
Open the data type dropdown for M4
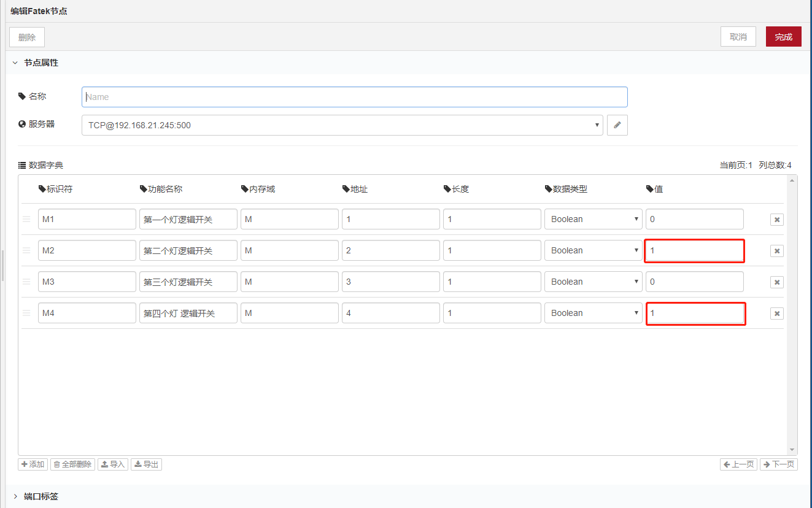pyautogui.click(x=593, y=313)
